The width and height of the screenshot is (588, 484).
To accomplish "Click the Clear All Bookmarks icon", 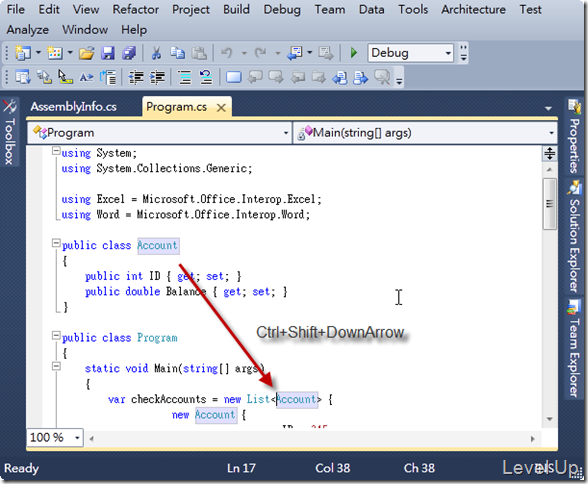I will (382, 77).
